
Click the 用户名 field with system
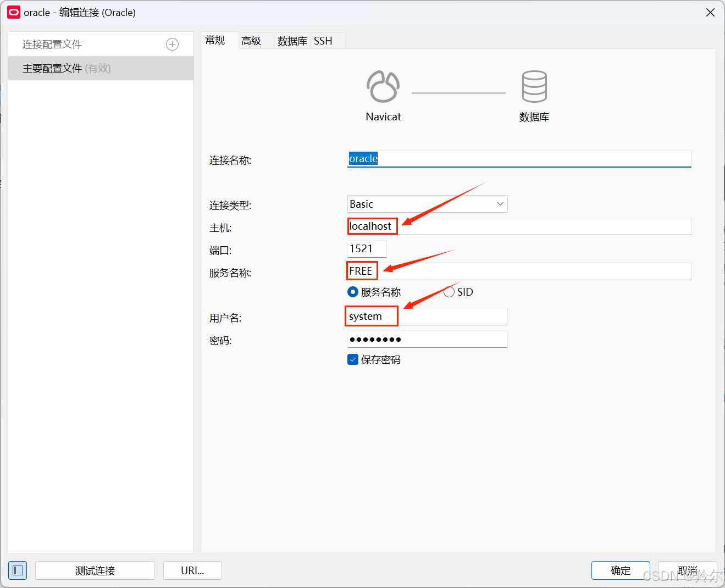pyautogui.click(x=428, y=316)
